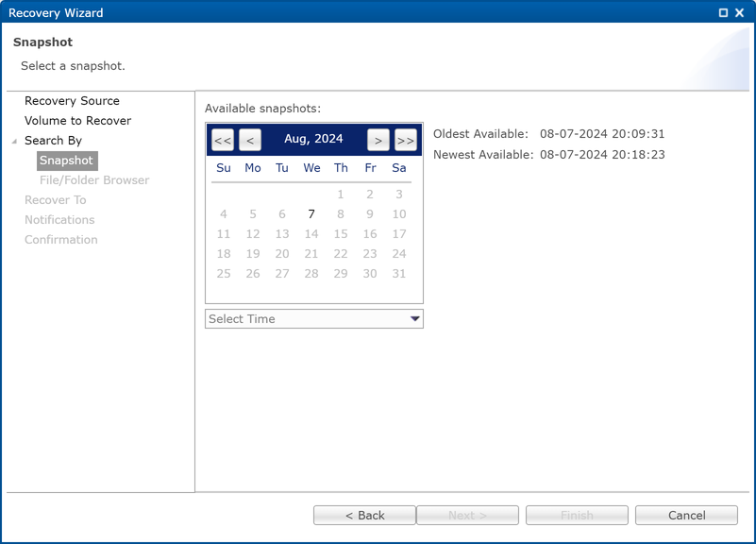Screen dimensions: 756x544
Task: Click the Sa weekday header
Action: pyautogui.click(x=398, y=168)
